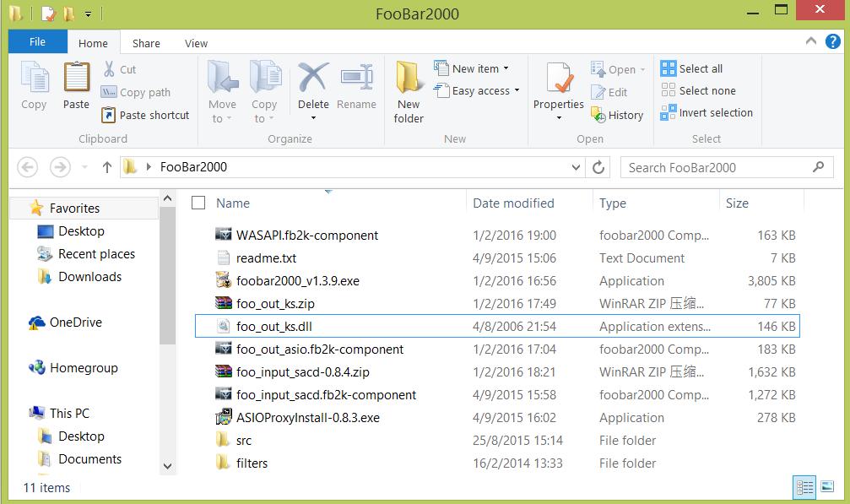Click the search magnifier icon
The width and height of the screenshot is (850, 504).
pyautogui.click(x=819, y=167)
